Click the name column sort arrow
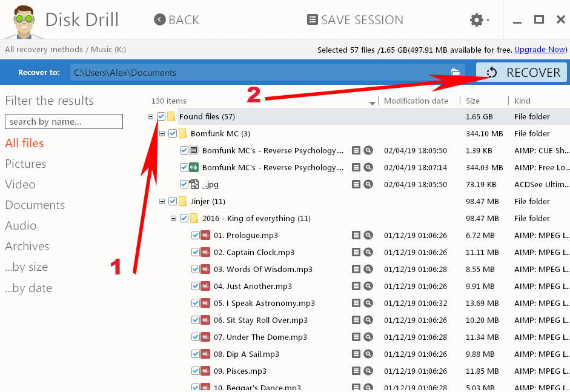The height and width of the screenshot is (392, 570). (373, 103)
